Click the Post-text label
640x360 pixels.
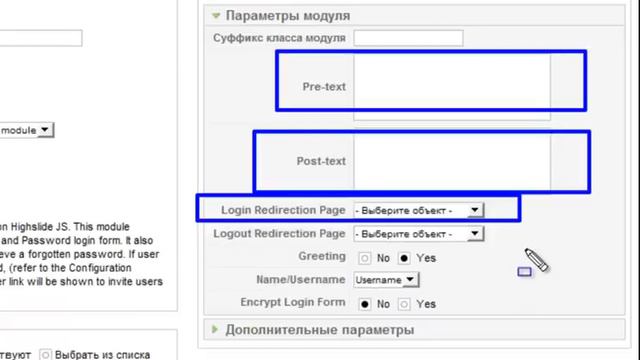click(x=321, y=161)
